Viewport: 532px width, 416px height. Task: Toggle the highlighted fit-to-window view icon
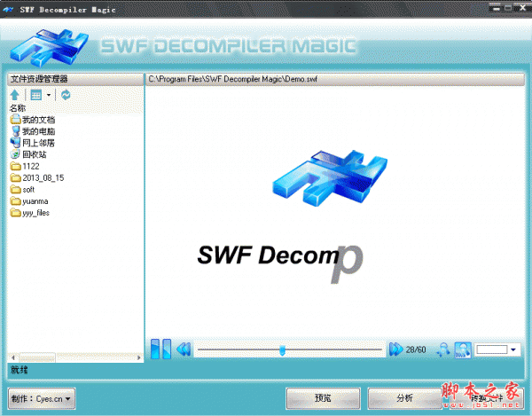[x=463, y=349]
